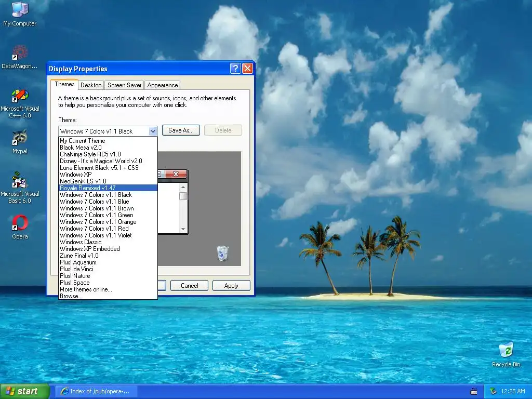The width and height of the screenshot is (532, 399).
Task: Choose Disney - It's a Magical World v2.0
Action: (x=108, y=161)
